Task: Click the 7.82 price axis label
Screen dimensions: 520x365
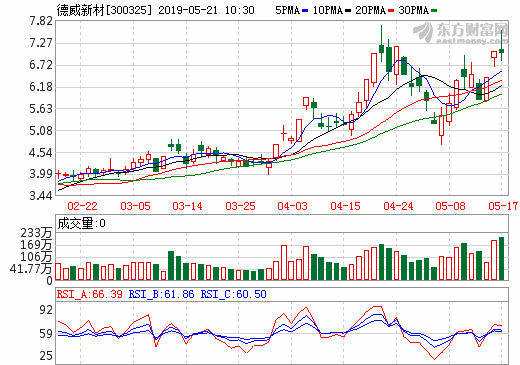Action: pyautogui.click(x=41, y=21)
